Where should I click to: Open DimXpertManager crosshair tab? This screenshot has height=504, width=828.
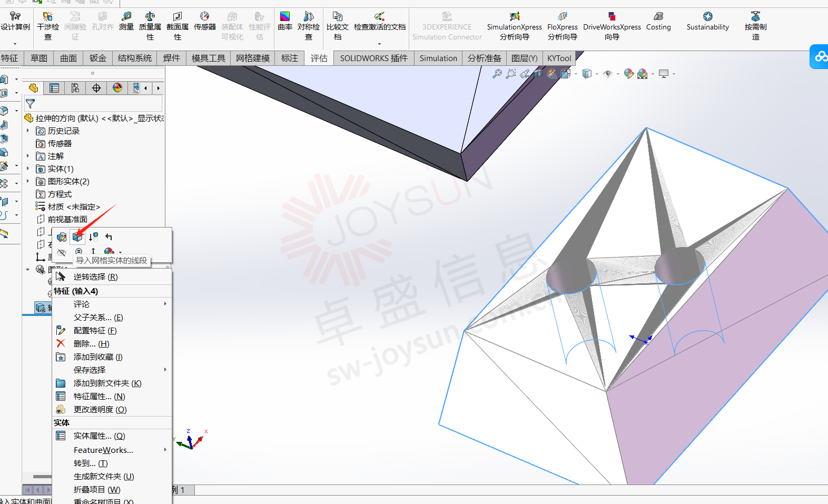pyautogui.click(x=96, y=88)
